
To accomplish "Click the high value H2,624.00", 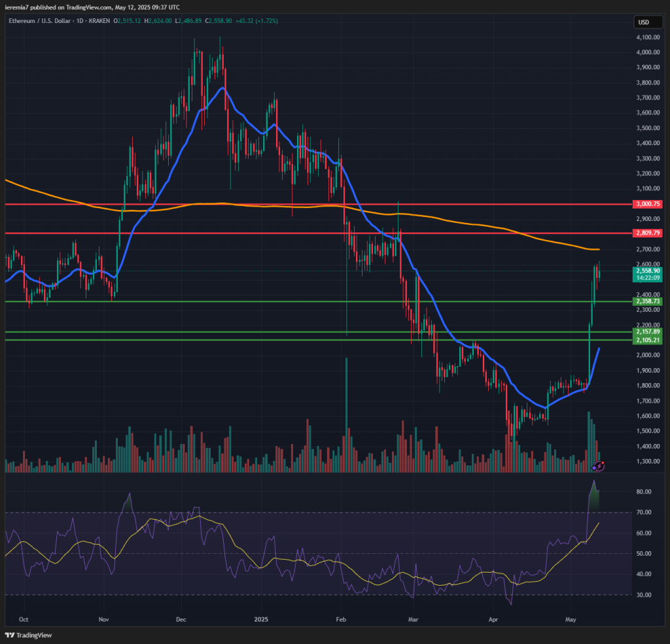I will [x=158, y=20].
